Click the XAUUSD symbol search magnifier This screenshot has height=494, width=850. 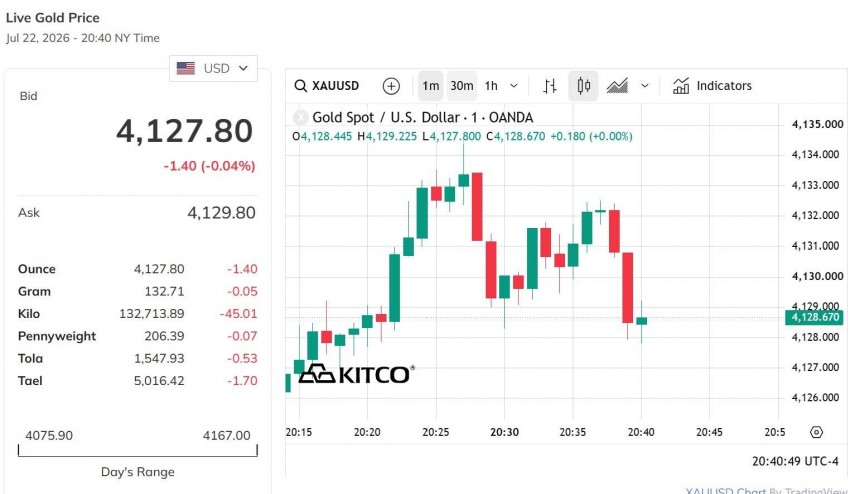click(x=300, y=86)
